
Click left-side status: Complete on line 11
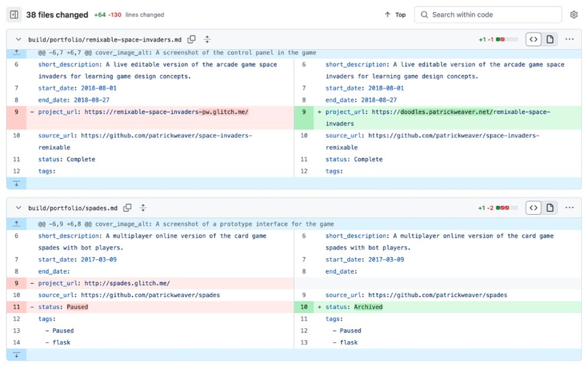[x=67, y=159]
